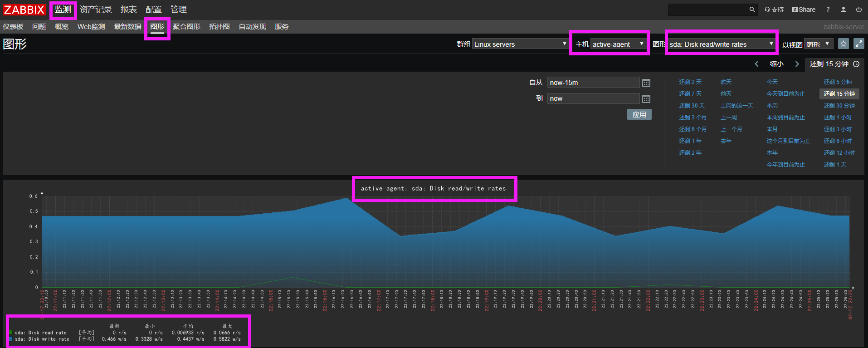Viewport: 868px width, 348px height.
Task: Click the search magnifier icon
Action: (752, 10)
